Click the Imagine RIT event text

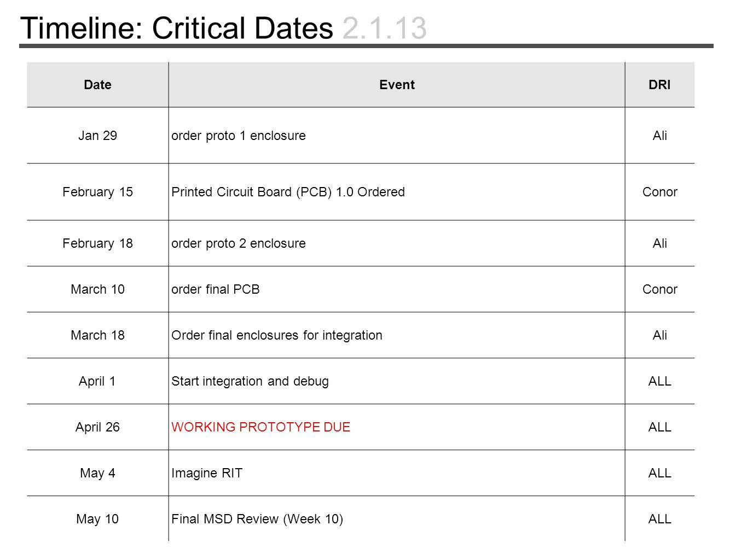pyautogui.click(x=207, y=473)
